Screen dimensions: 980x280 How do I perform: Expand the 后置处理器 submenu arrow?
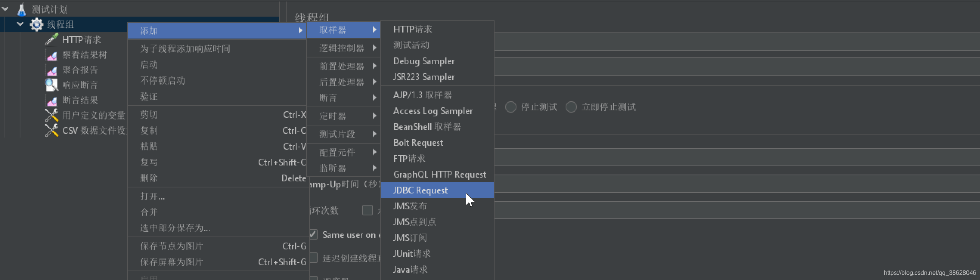(374, 82)
